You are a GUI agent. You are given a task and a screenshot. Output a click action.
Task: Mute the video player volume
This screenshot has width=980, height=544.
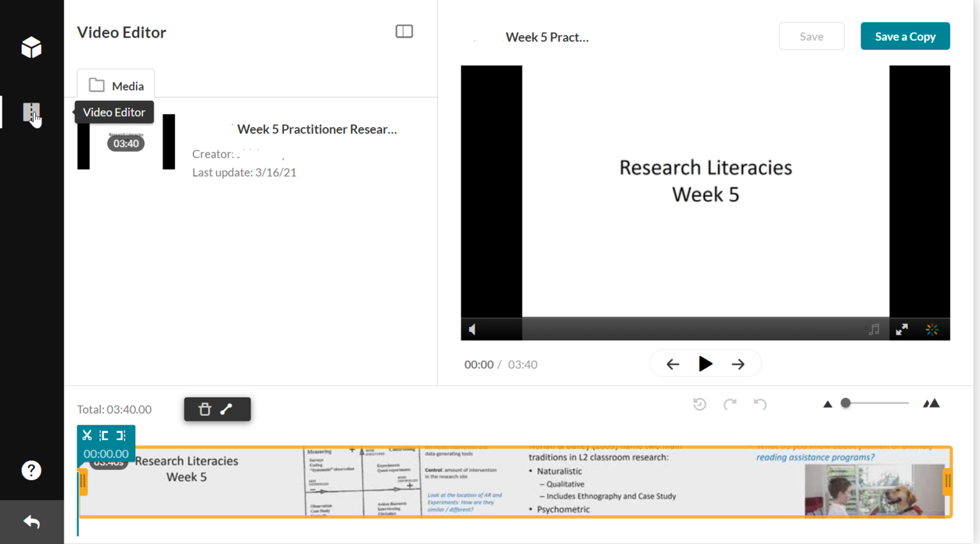(473, 329)
